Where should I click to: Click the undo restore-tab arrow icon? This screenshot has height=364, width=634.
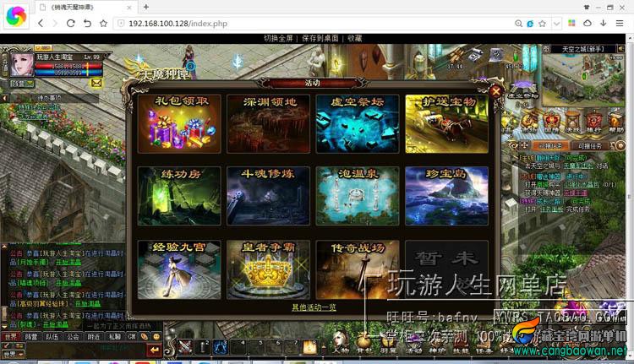tap(87, 24)
